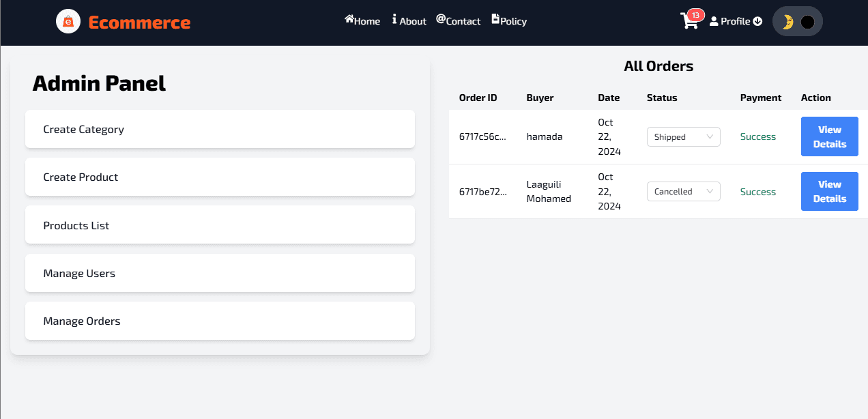Click the moon icon in theme switch
Viewport: 868px width, 419px height.
click(x=789, y=21)
